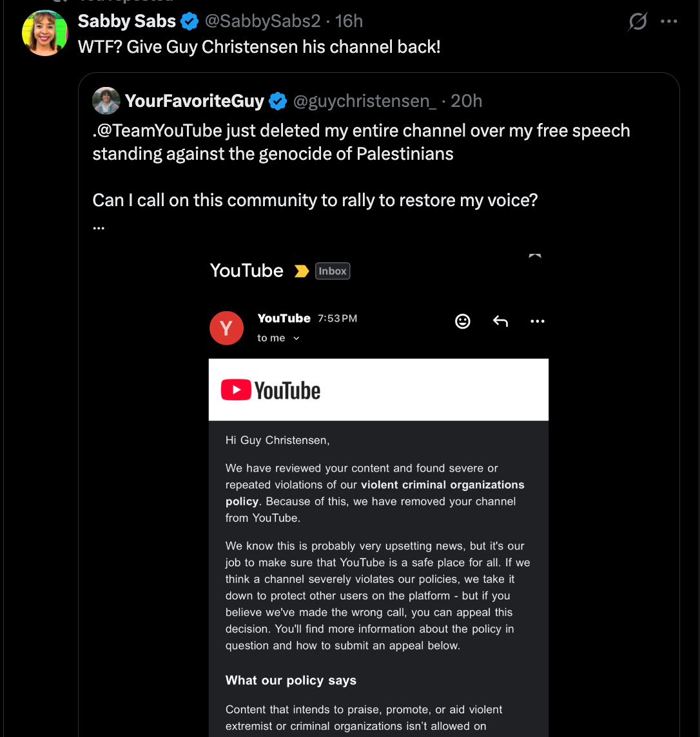This screenshot has width=700, height=737.
Task: Open more options menu on Sabby Sabs' post
Action: 669,21
